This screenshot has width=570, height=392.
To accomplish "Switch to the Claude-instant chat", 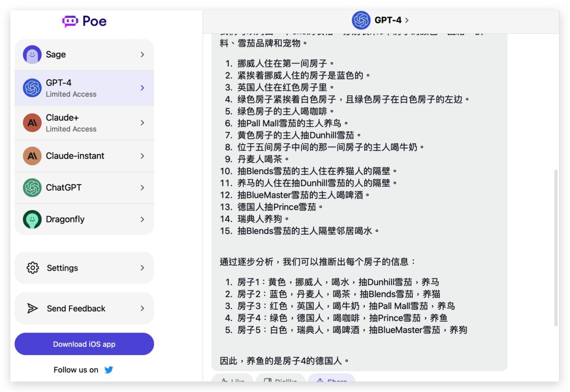I will 84,156.
